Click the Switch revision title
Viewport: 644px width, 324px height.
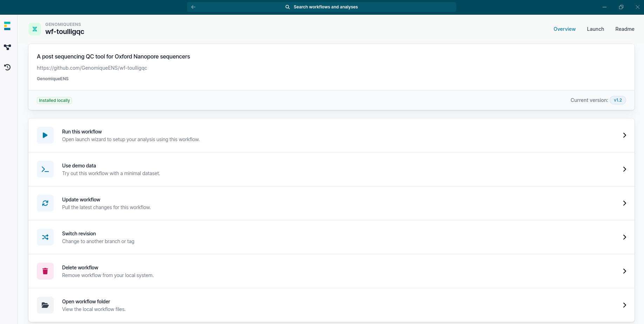79,234
